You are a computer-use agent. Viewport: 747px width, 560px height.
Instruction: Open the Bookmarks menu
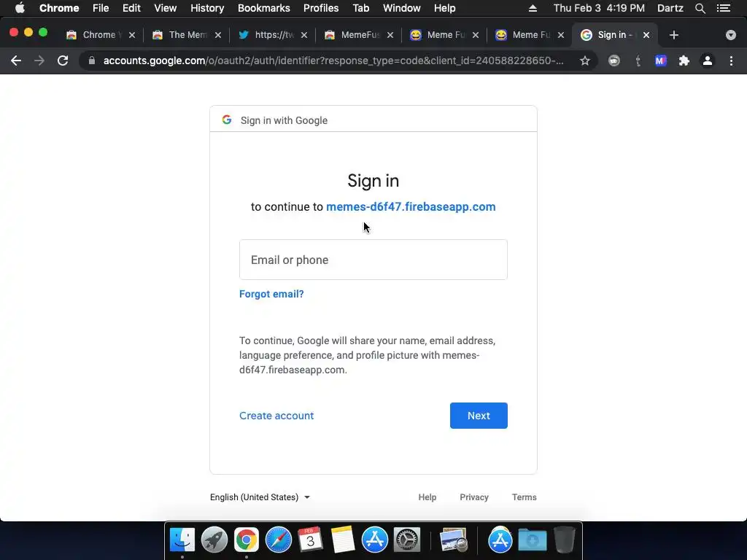[264, 8]
